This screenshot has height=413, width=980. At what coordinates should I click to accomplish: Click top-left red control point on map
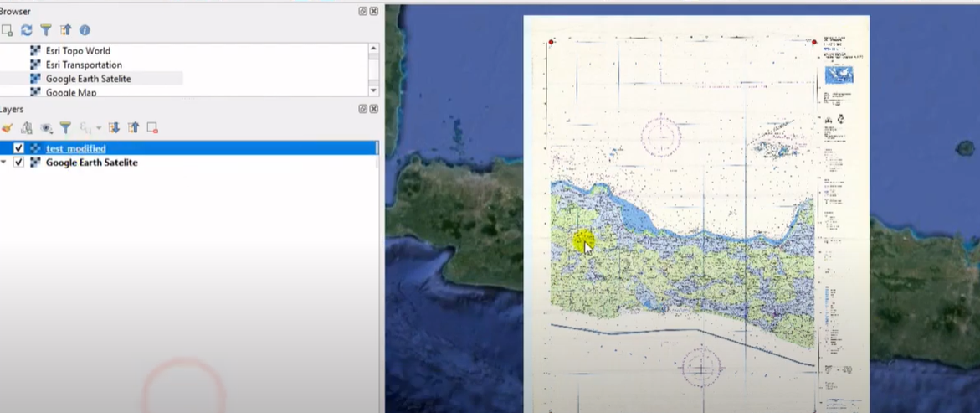click(x=551, y=43)
